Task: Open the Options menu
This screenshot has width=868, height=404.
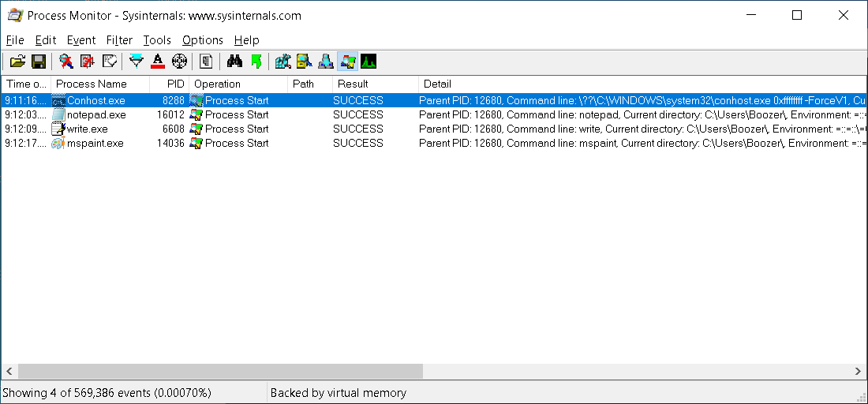Action: coord(203,40)
